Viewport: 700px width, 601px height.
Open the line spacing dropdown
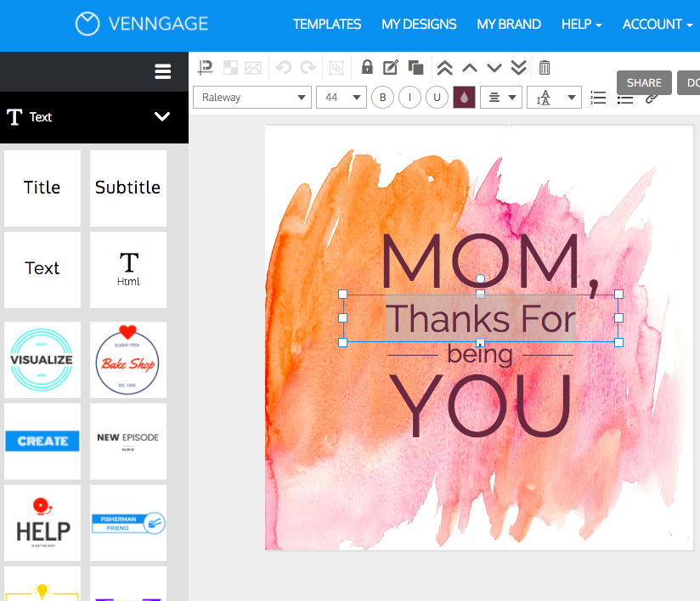tap(554, 98)
